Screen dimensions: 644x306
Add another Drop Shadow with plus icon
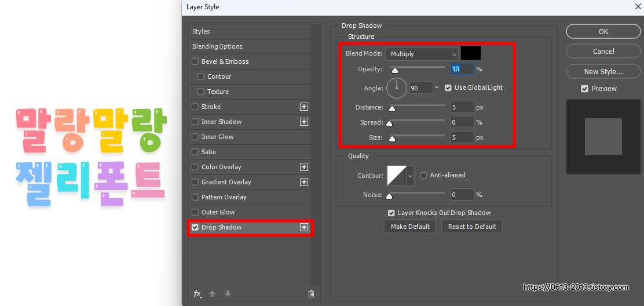tap(304, 227)
